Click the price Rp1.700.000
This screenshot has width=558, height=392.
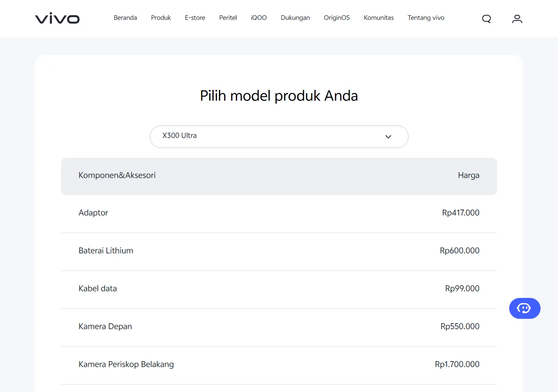coord(457,365)
